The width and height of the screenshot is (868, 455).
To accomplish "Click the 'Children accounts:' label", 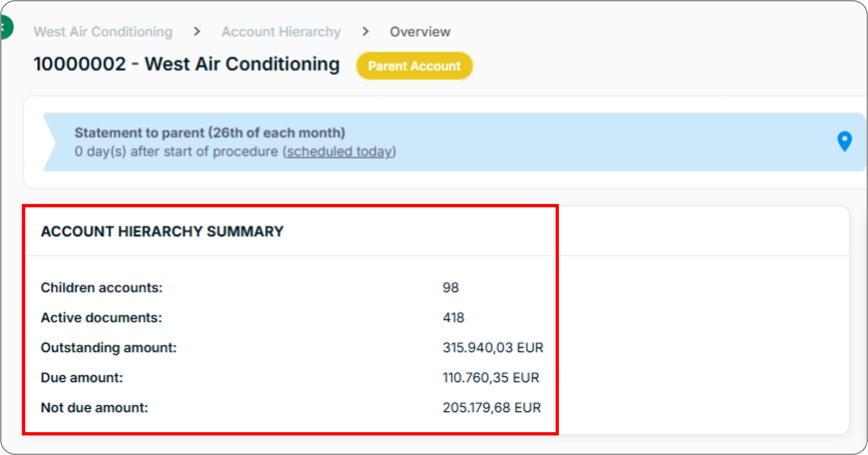I will [101, 287].
